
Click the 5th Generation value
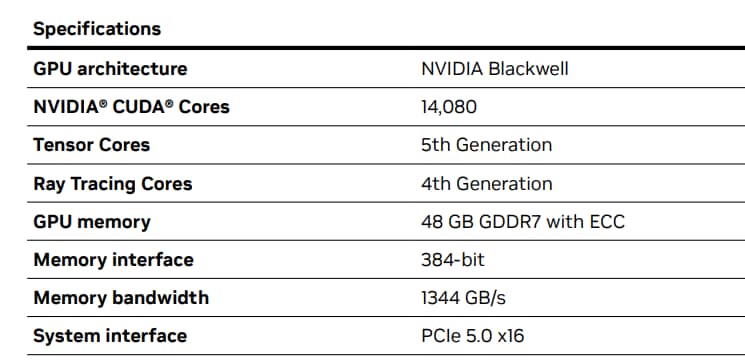click(487, 145)
